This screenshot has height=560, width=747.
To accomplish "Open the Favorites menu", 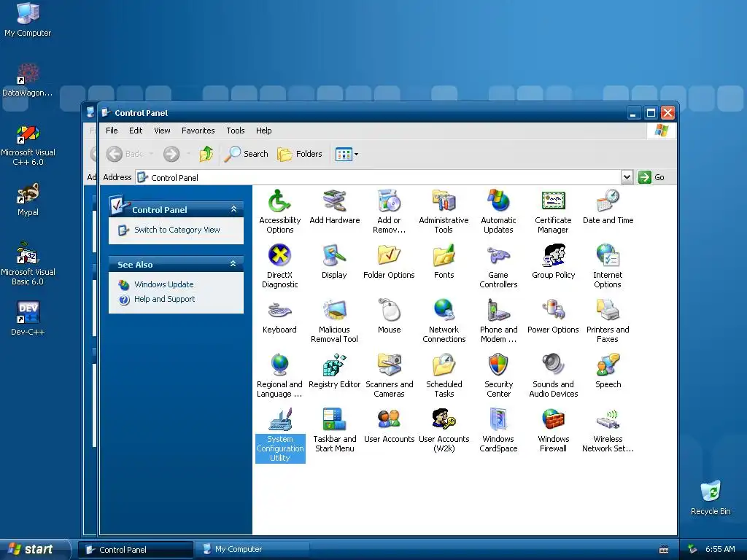I will tap(198, 131).
